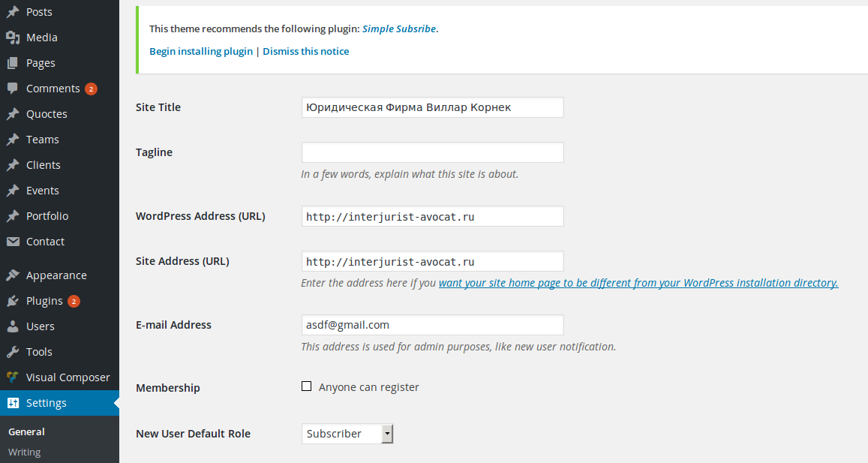
Task: Click the Posts pin icon in sidebar
Action: 13,11
